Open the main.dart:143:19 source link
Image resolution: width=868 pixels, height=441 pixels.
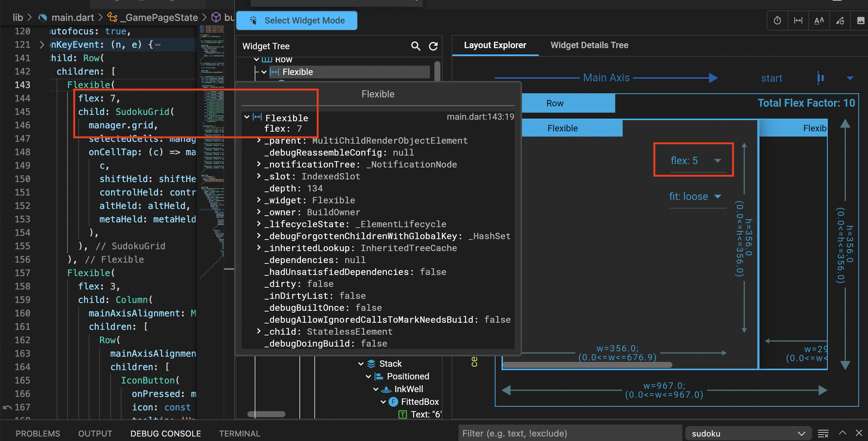480,116
